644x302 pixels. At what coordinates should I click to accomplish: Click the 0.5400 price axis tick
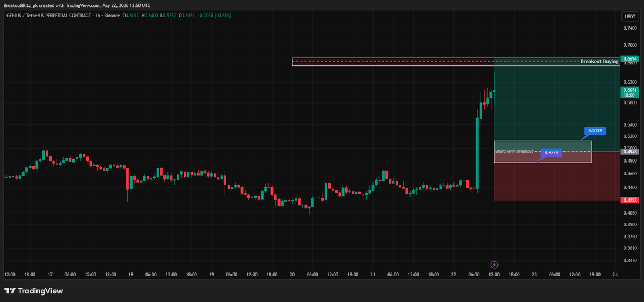point(630,125)
